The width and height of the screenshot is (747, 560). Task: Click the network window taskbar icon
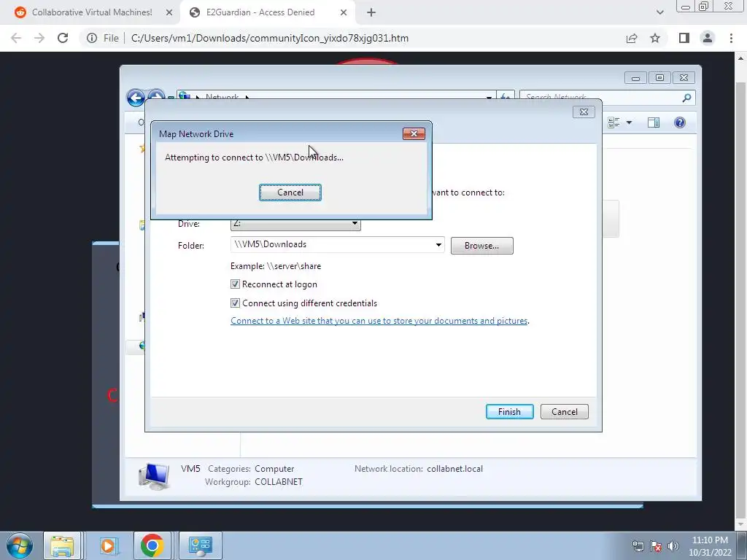pos(200,545)
